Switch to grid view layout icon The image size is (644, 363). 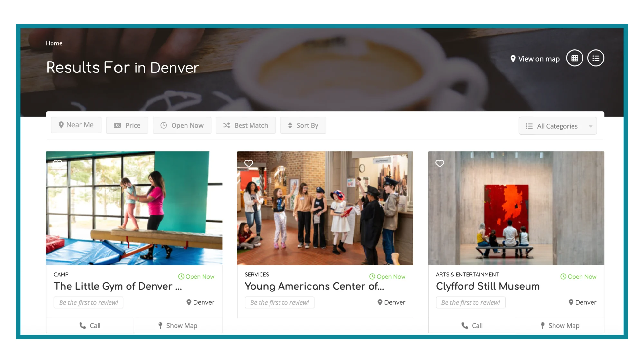pyautogui.click(x=574, y=58)
